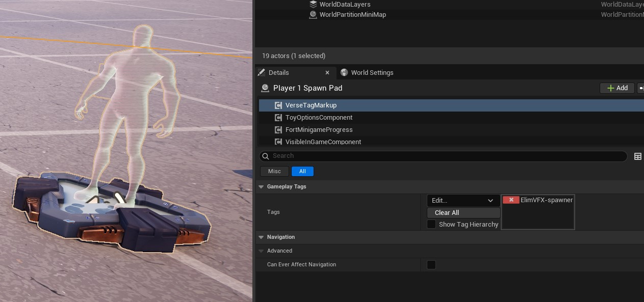The height and width of the screenshot is (302, 644).
Task: Click the Details pencil icon
Action: (262, 72)
